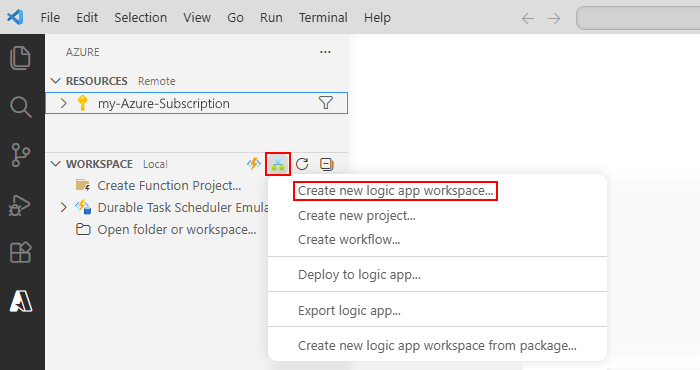Click the AZURE panel title
The image size is (700, 370).
[x=83, y=52]
